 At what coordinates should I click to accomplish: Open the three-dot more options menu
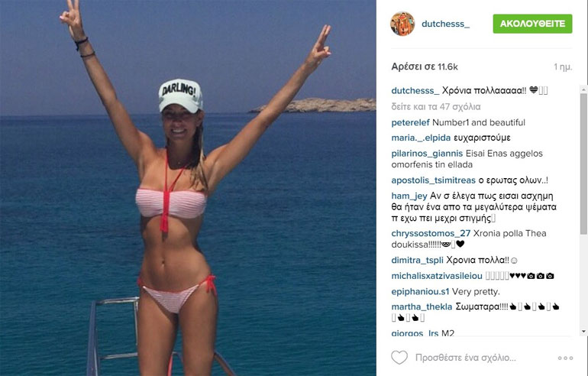tap(565, 358)
